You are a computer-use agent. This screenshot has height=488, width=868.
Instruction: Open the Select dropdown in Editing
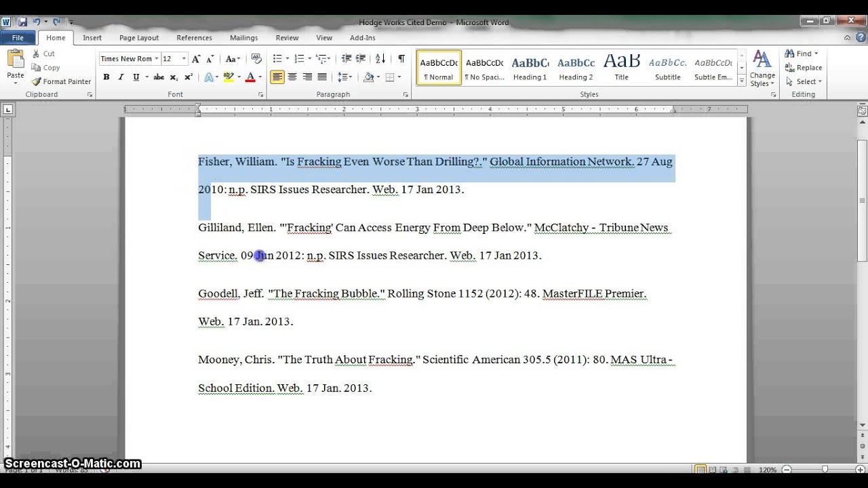point(804,81)
